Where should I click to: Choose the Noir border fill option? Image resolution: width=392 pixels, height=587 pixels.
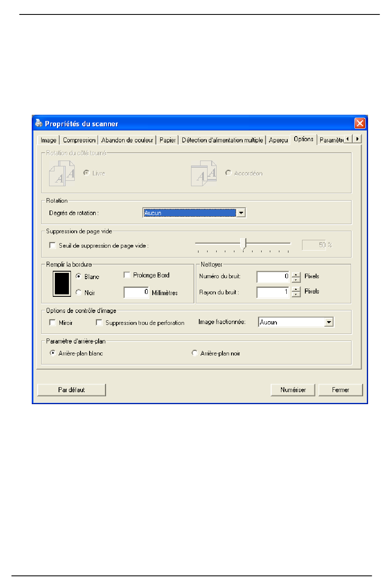coord(78,292)
